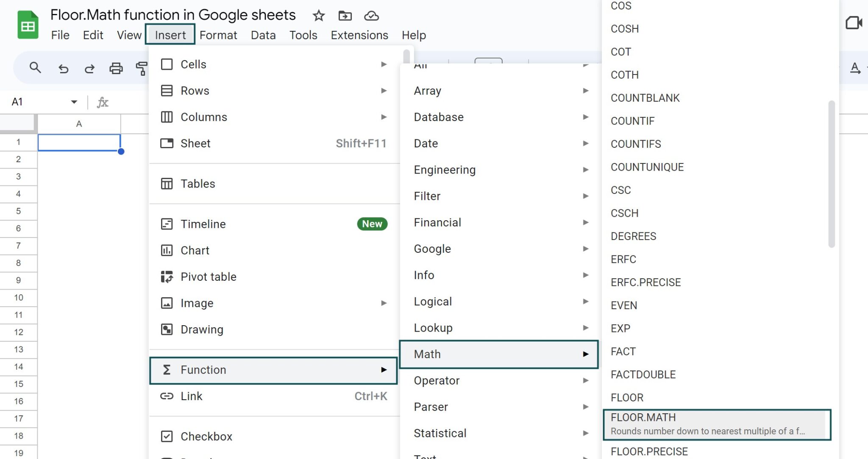Image resolution: width=868 pixels, height=459 pixels.
Task: Select the Pivot table option
Action: [209, 277]
